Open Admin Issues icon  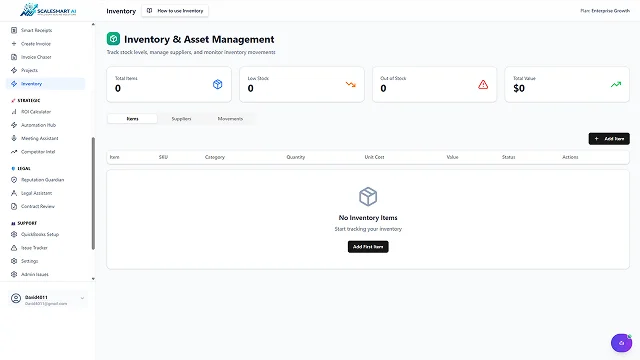click(x=14, y=274)
